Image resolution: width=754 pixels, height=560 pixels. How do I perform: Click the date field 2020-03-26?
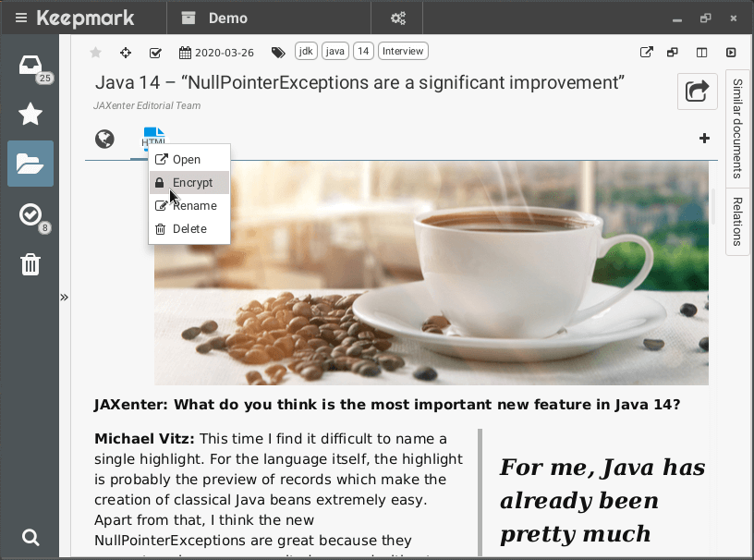(x=219, y=53)
